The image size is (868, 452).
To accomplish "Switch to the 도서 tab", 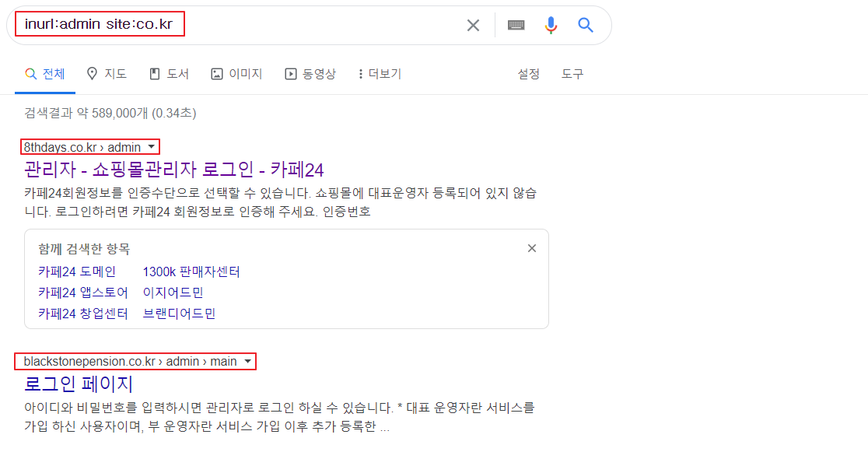I will pos(169,74).
